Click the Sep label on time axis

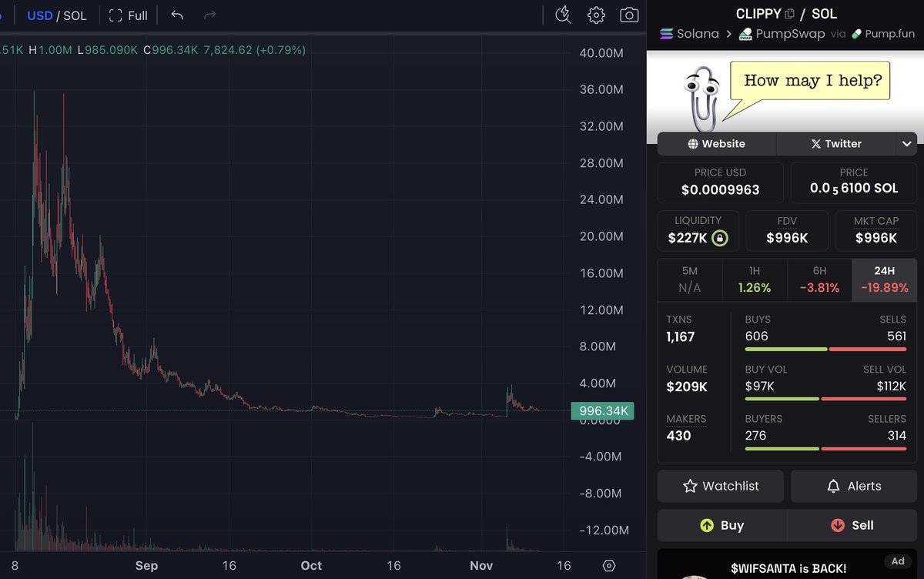(x=146, y=565)
